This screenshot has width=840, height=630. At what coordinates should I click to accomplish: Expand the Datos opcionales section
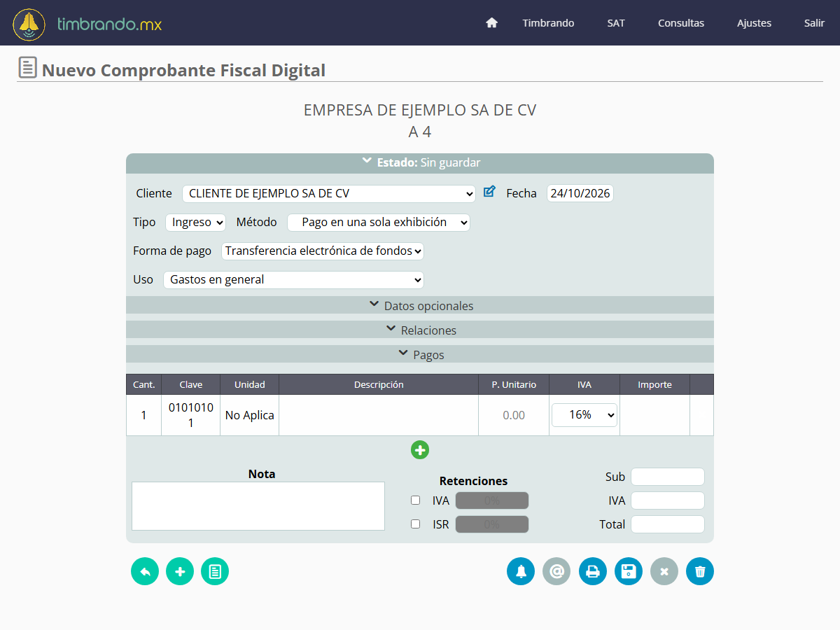(x=420, y=305)
